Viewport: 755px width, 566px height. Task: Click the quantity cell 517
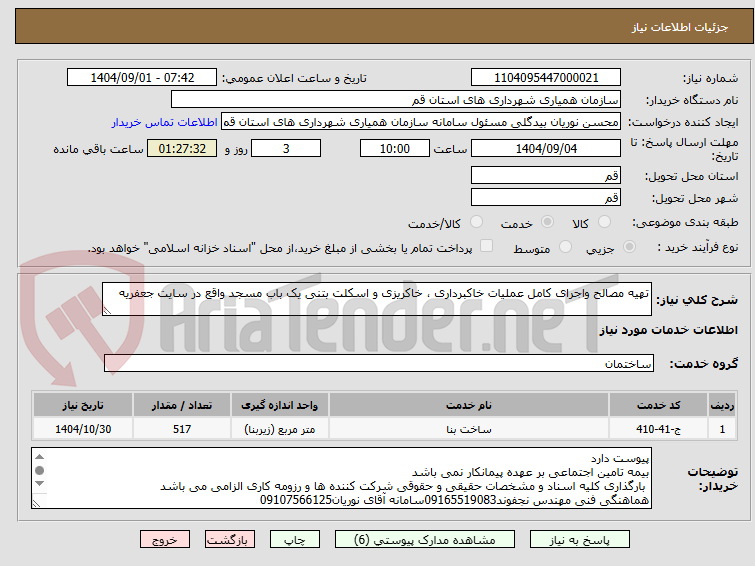[182, 429]
